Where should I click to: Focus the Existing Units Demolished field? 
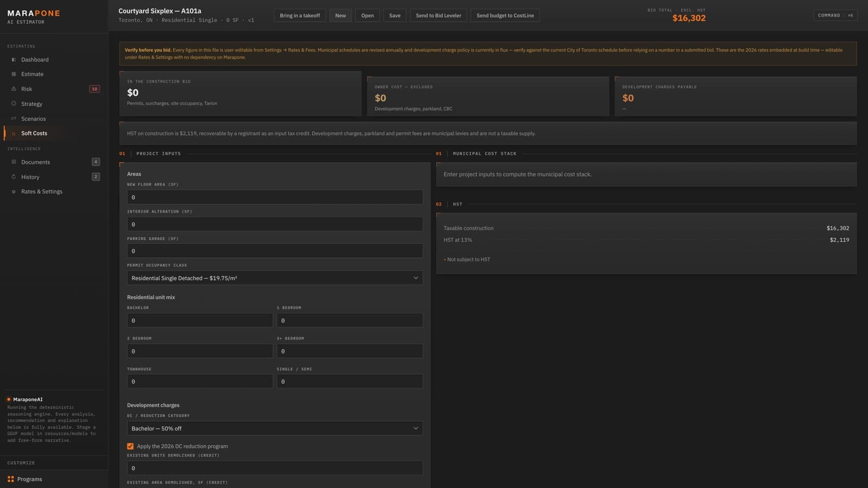[275, 468]
